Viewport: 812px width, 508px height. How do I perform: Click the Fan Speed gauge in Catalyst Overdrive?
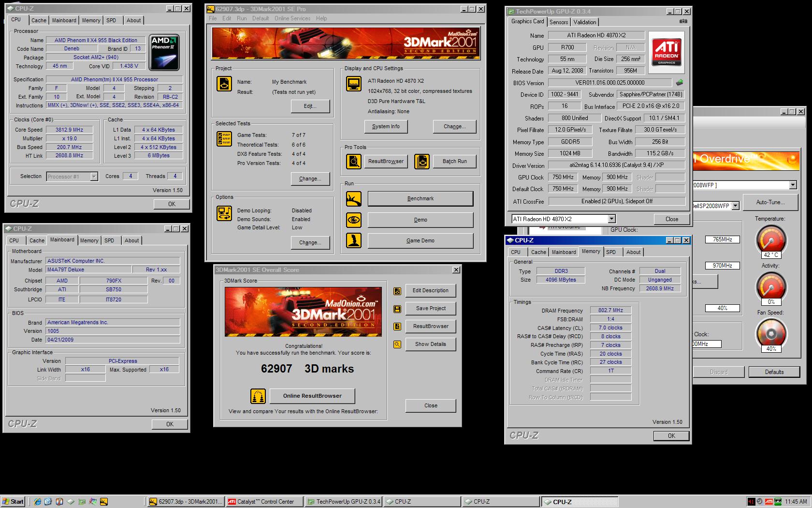770,334
